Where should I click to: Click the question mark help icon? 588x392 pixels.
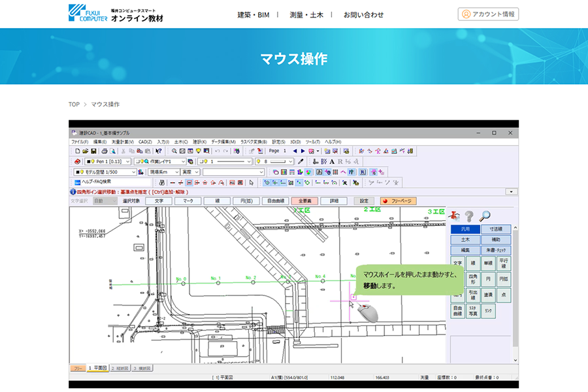468,216
